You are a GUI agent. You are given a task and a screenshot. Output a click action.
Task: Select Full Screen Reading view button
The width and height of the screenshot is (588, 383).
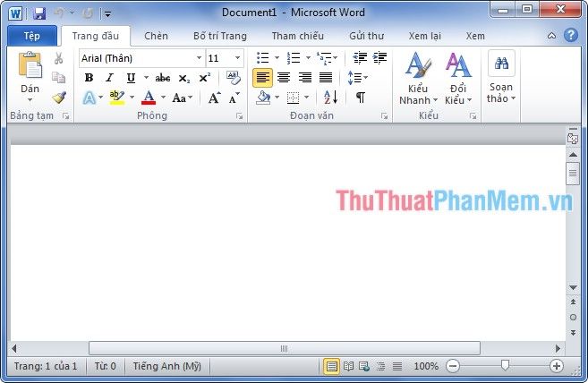coord(348,366)
